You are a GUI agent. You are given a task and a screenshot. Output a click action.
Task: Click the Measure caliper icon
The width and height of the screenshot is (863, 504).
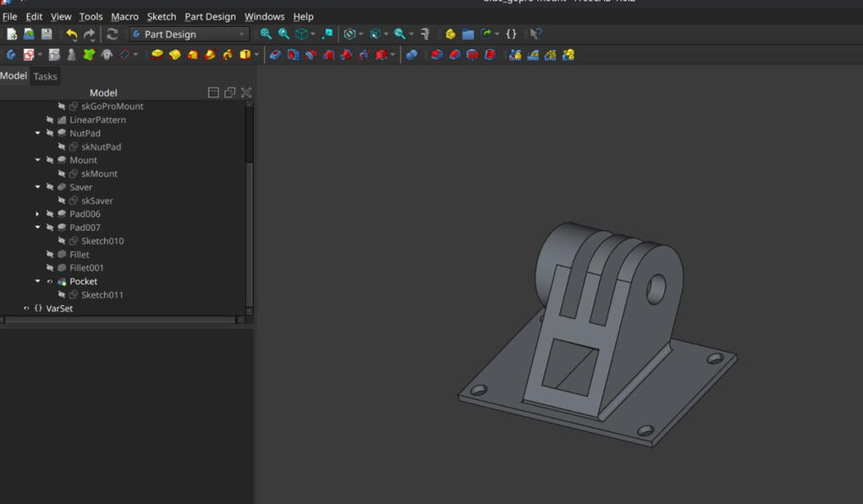425,35
